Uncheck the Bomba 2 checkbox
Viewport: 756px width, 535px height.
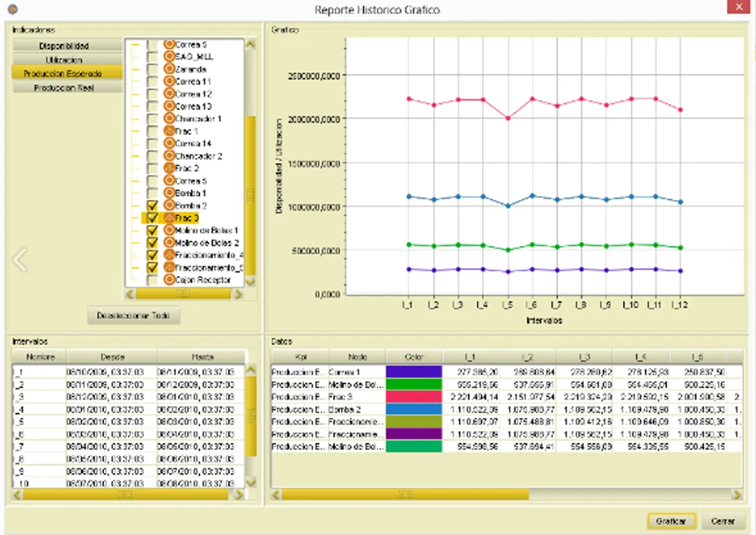(x=152, y=205)
